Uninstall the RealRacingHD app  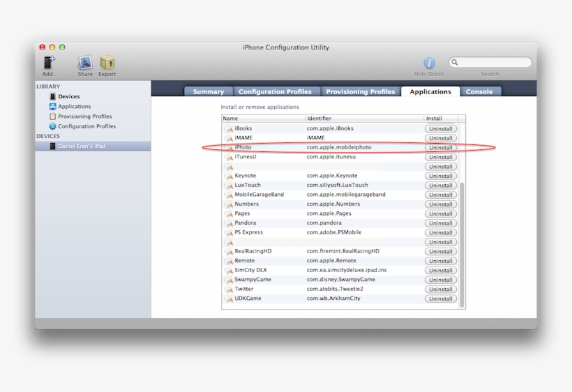[x=441, y=252]
